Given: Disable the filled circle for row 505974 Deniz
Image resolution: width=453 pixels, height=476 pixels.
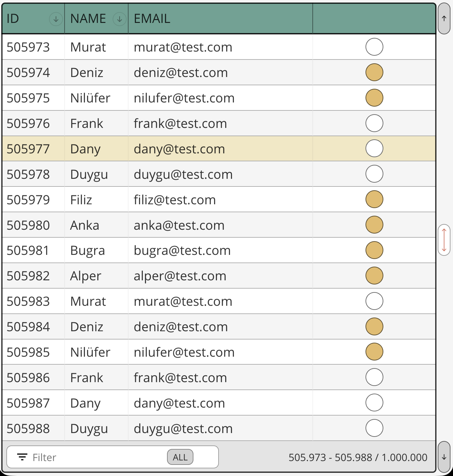Looking at the screenshot, I should pyautogui.click(x=374, y=72).
